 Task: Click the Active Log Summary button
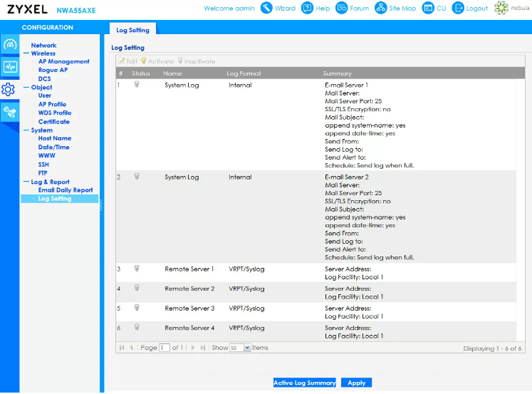(304, 383)
